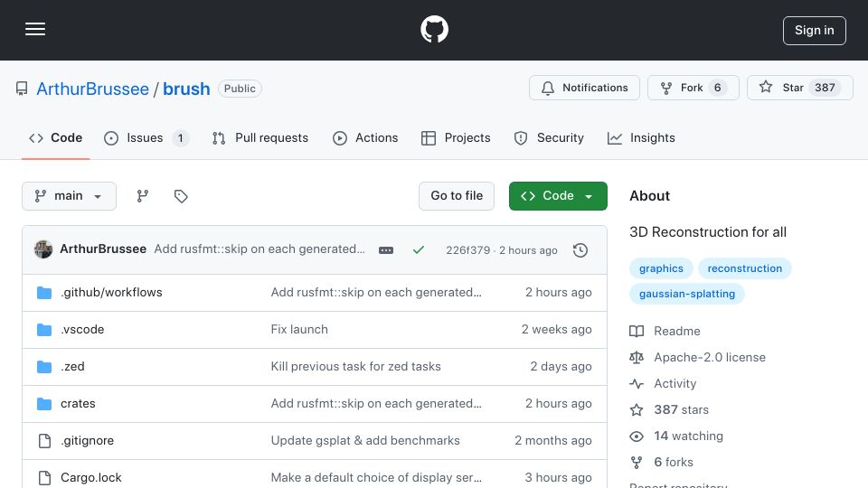Click folder icon beside .vscode
The image size is (868, 488).
pyautogui.click(x=44, y=330)
